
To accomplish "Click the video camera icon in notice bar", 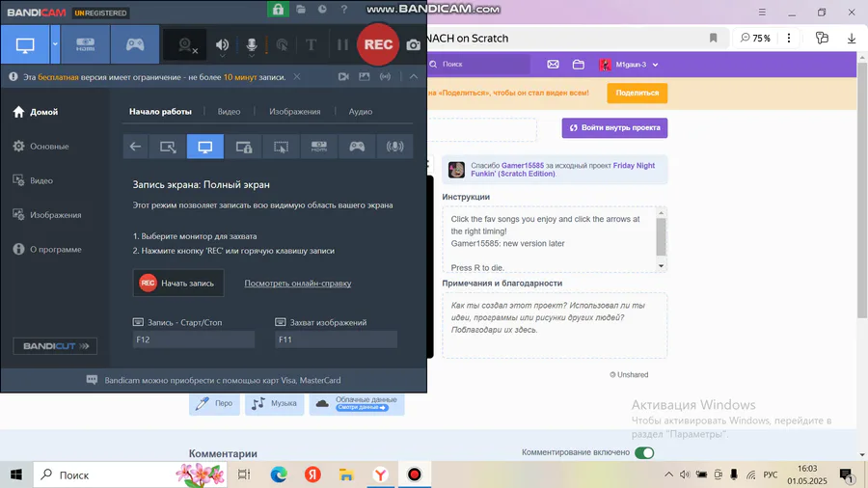I will click(343, 77).
